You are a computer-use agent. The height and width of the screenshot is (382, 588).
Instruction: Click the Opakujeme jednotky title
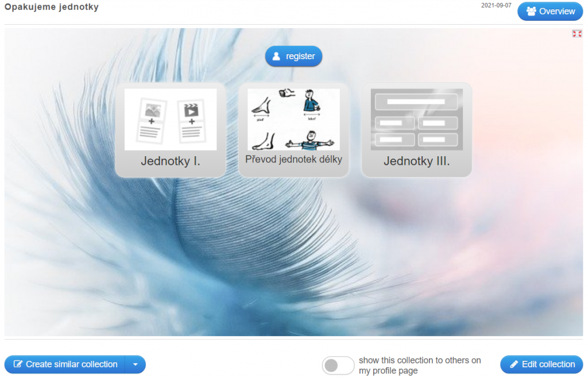point(52,7)
